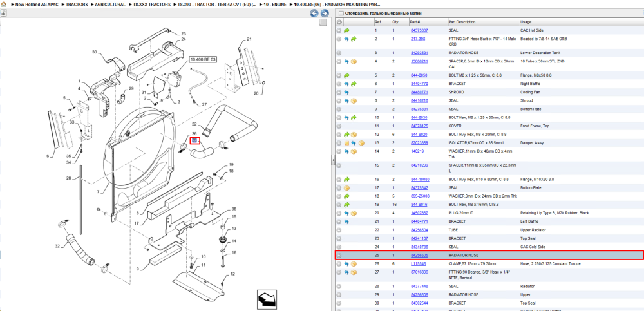Open part number link 84375337
Image resolution: width=644 pixels, height=311 pixels.
click(x=419, y=30)
